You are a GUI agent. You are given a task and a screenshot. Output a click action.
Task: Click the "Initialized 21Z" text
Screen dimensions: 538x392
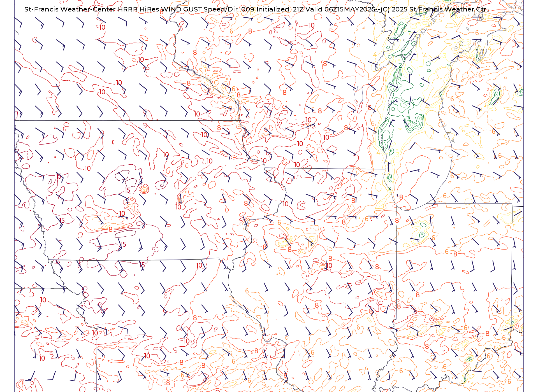tap(280, 9)
